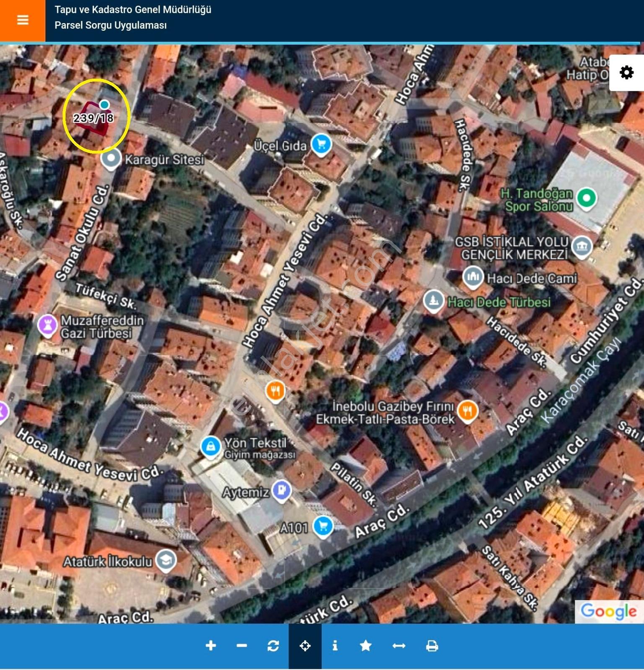Click the Google logo link
This screenshot has width=644, height=670.
coord(609,611)
